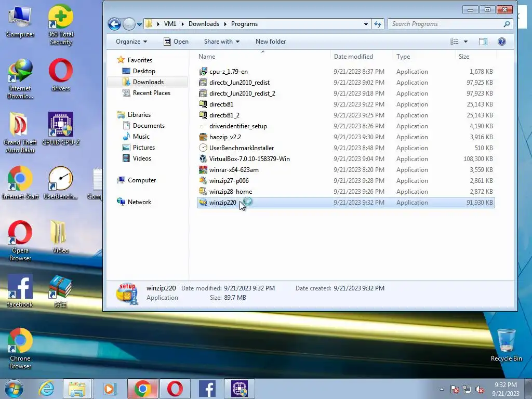Select Network in navigation pane

134,202
